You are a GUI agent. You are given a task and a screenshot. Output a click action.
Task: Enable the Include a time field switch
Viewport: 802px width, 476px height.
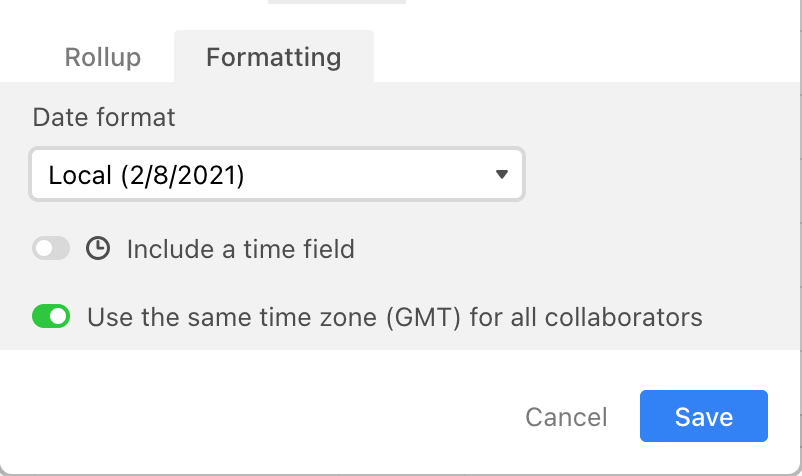pos(51,248)
